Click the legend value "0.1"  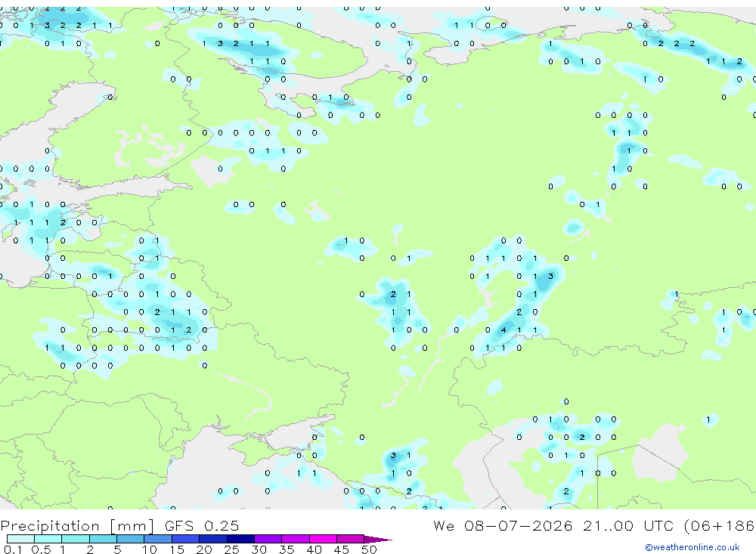pyautogui.click(x=13, y=549)
